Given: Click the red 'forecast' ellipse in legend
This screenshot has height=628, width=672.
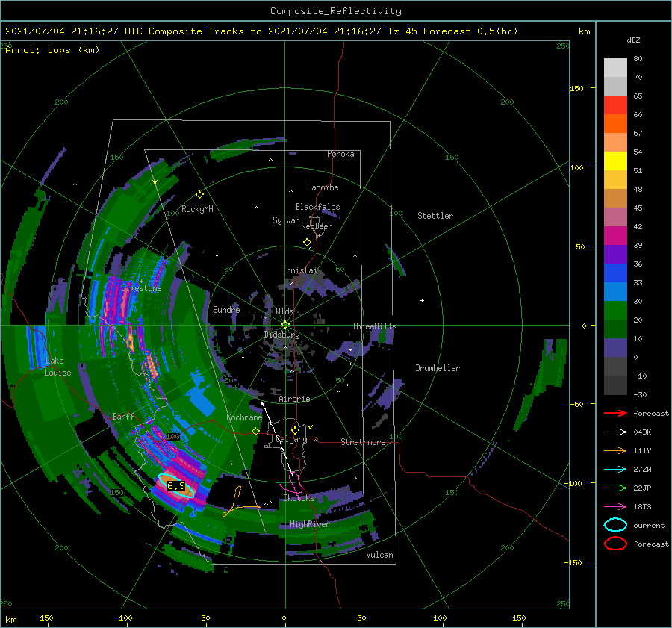Looking at the screenshot, I should coord(615,544).
